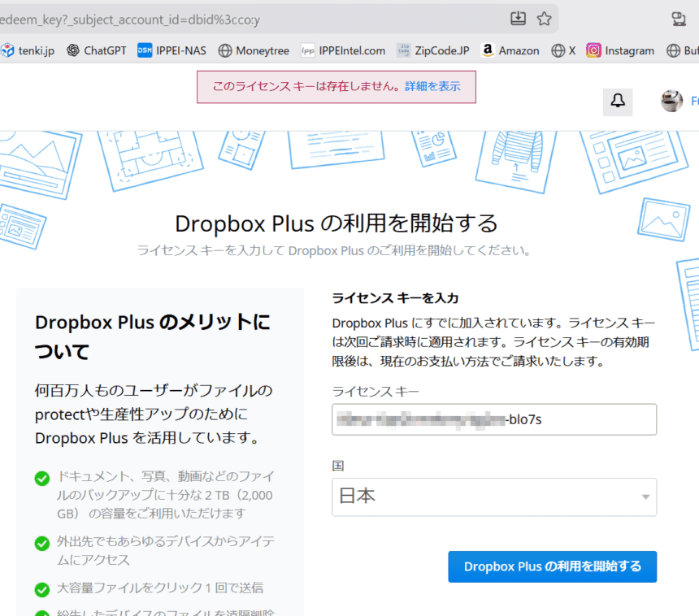Click the browser extension icon at top right

pos(679,19)
